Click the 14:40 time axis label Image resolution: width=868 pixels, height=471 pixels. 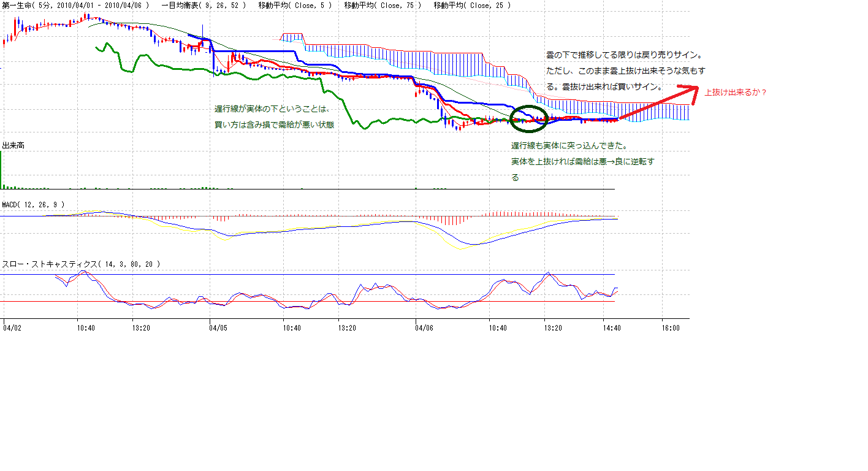pyautogui.click(x=612, y=328)
